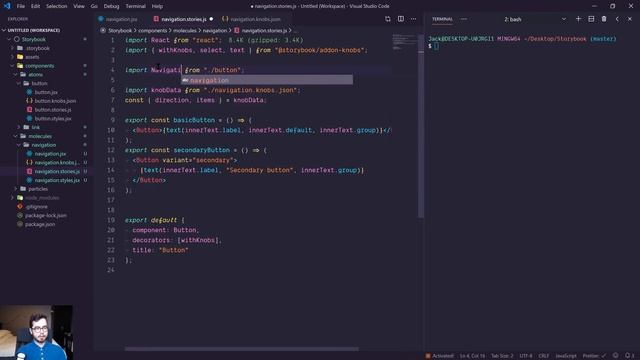Click the Ln/Col cursor position status item
This screenshot has width=640, height=360.
[472, 356]
